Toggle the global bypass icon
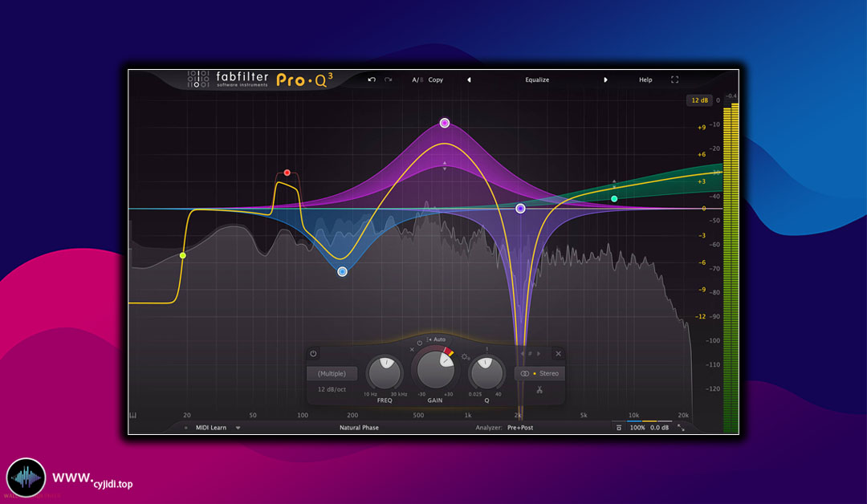867x504 pixels. click(x=619, y=427)
